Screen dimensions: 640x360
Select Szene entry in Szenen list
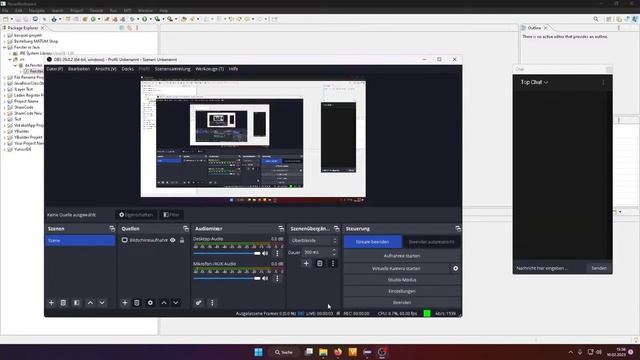click(x=80, y=241)
